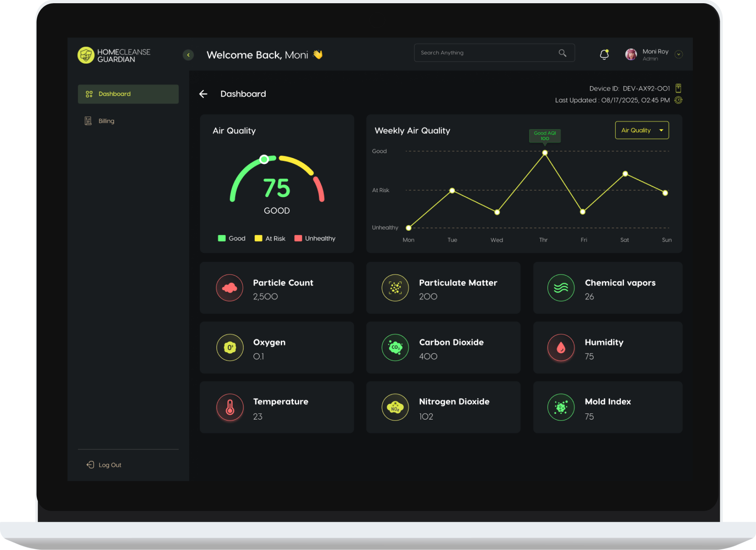Click the Chemical vapors wave icon
The width and height of the screenshot is (756, 550).
[x=561, y=288]
